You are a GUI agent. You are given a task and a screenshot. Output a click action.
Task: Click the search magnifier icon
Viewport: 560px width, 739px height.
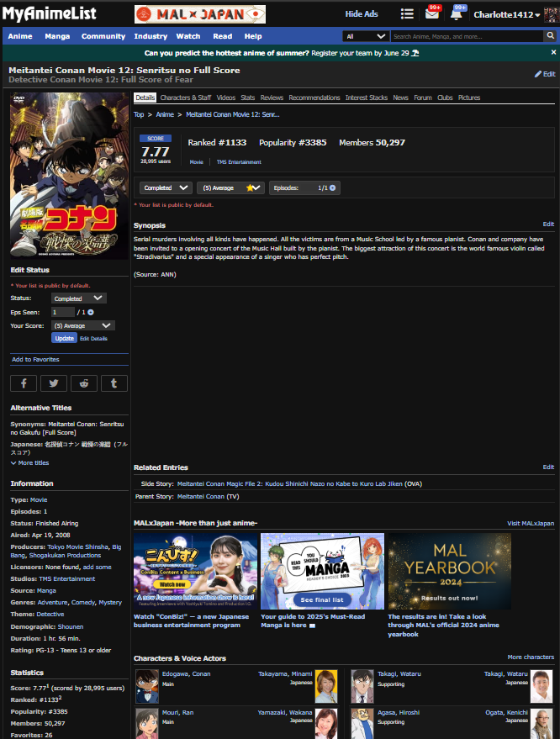pos(552,37)
